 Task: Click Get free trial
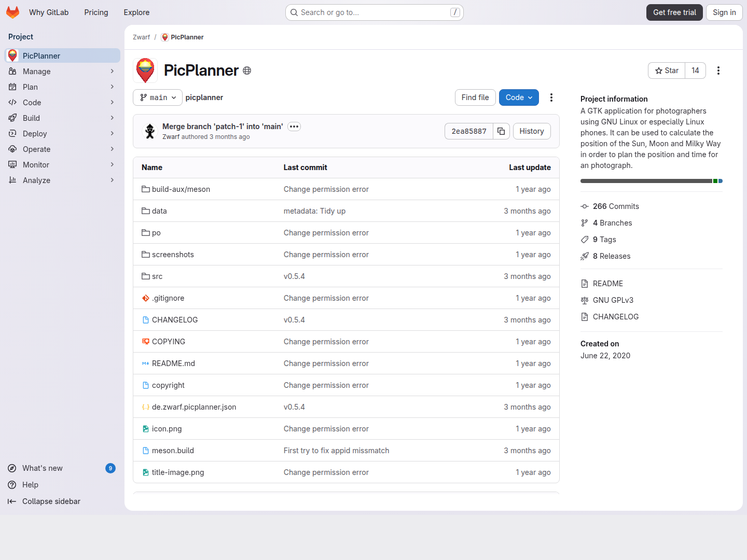pos(674,12)
